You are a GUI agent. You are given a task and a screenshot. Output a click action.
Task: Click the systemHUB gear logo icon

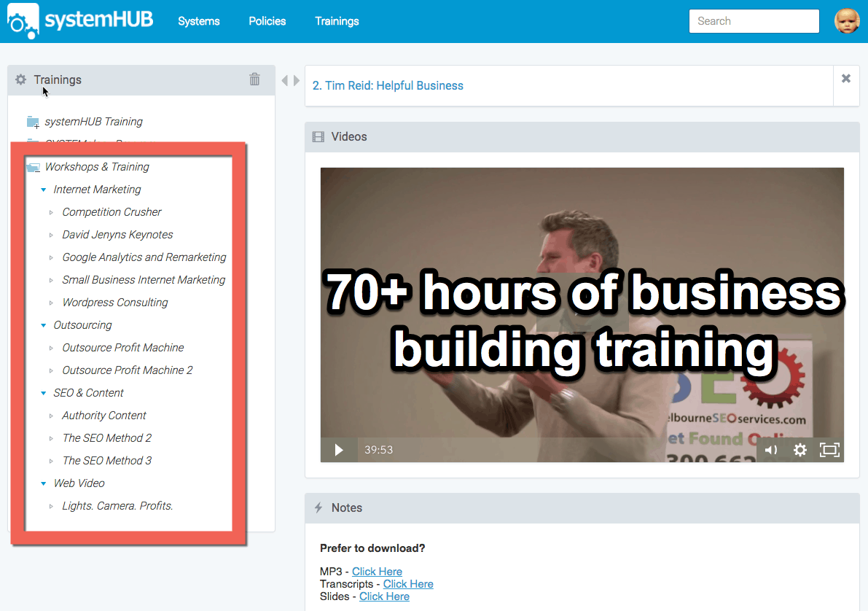coord(23,21)
